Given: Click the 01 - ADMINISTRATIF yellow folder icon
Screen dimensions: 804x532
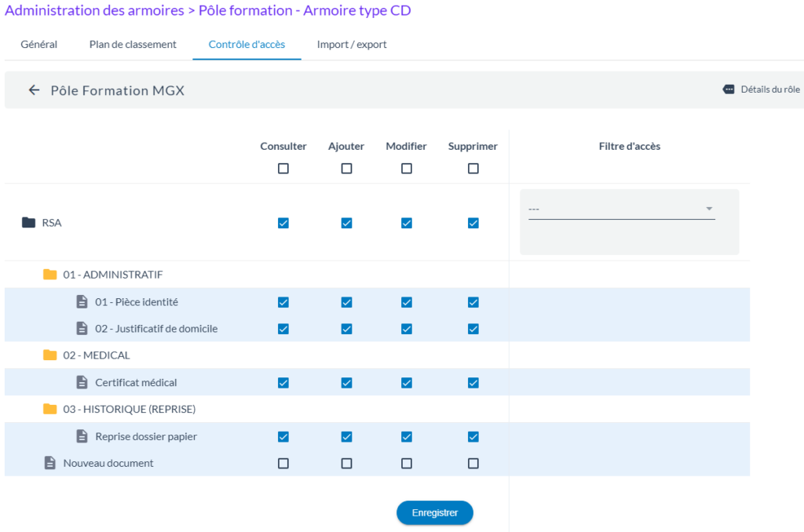Looking at the screenshot, I should pyautogui.click(x=50, y=275).
